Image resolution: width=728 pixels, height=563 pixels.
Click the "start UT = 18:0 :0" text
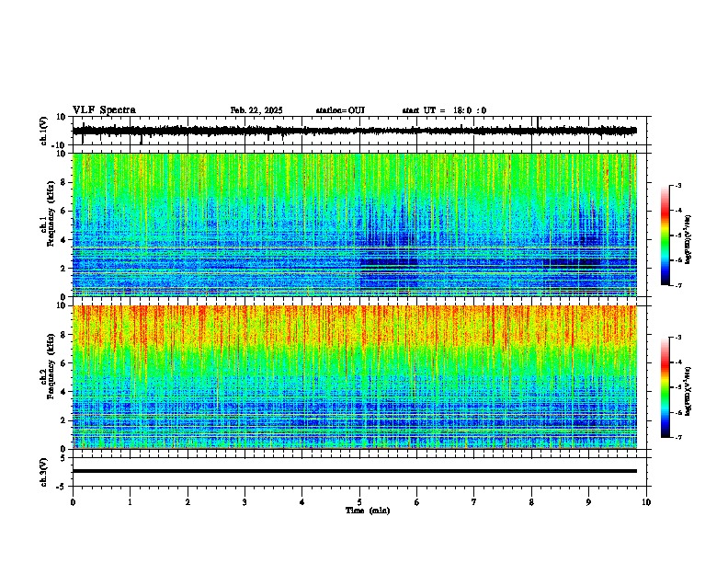coord(444,110)
